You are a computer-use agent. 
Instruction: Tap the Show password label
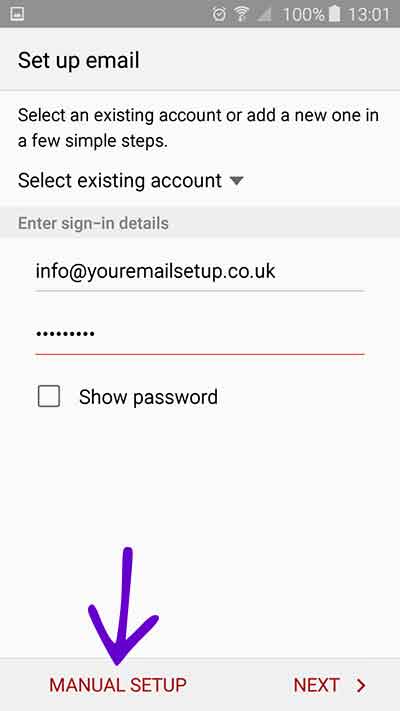click(148, 397)
